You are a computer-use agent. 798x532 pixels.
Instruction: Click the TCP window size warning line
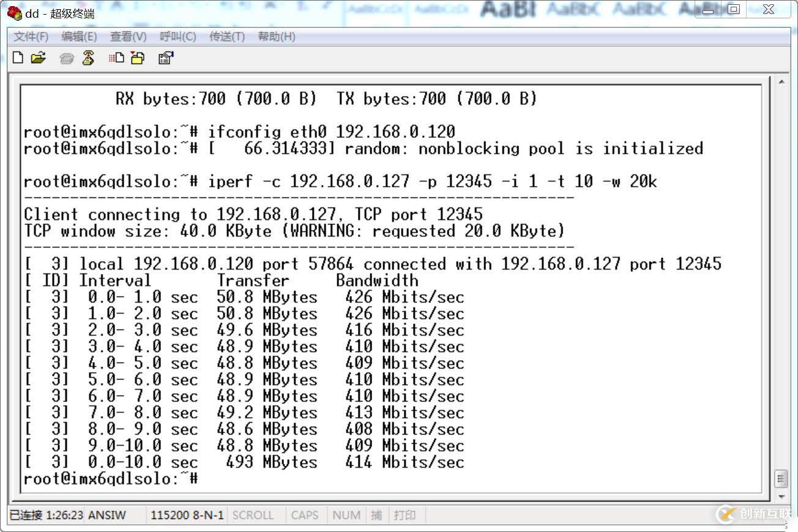pyautogui.click(x=294, y=231)
